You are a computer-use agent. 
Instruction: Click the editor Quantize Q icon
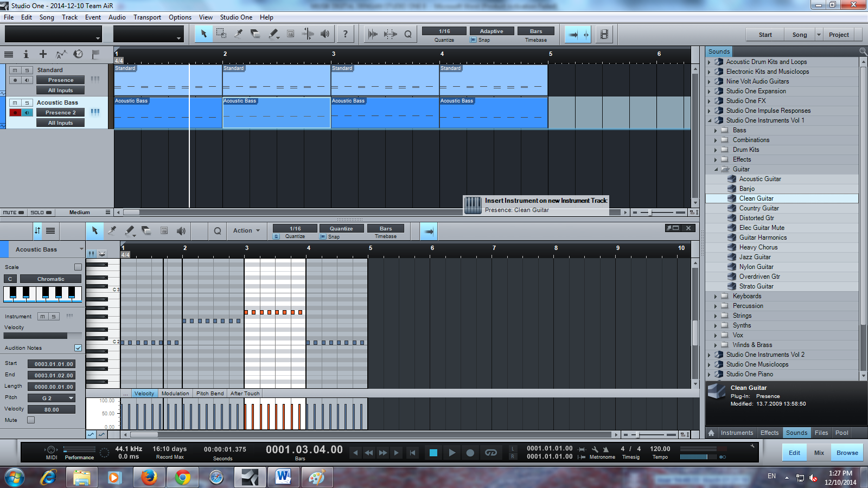pos(218,230)
